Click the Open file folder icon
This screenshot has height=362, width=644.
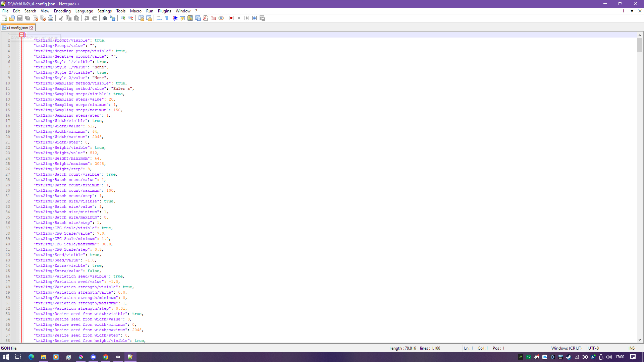[12, 18]
